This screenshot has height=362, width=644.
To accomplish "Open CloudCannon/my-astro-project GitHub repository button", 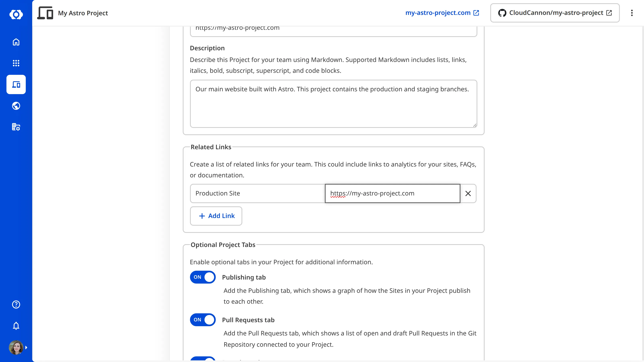I will [x=555, y=13].
